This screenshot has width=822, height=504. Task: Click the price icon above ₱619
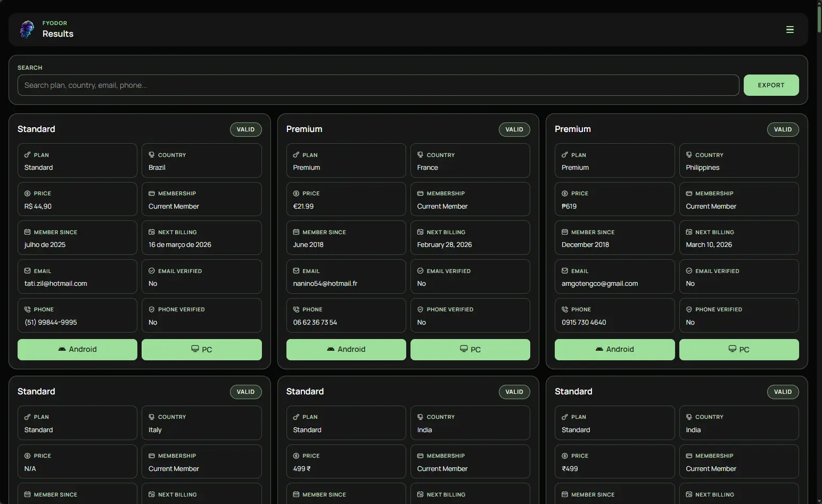[x=565, y=194]
